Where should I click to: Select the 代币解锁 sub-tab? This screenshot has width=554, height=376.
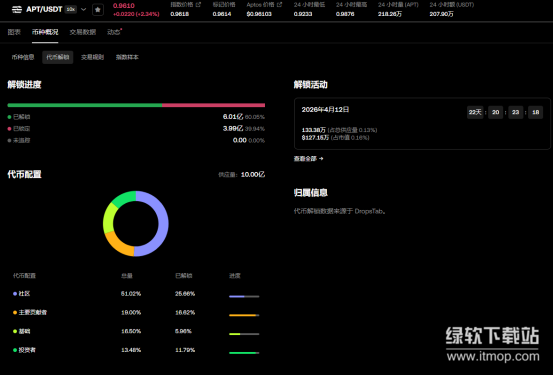click(x=58, y=57)
